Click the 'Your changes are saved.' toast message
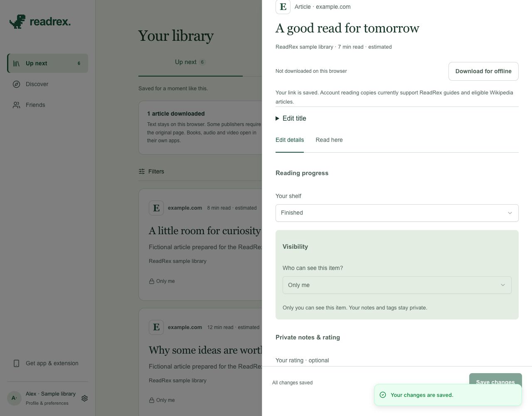This screenshot has width=532, height=416. point(422,395)
